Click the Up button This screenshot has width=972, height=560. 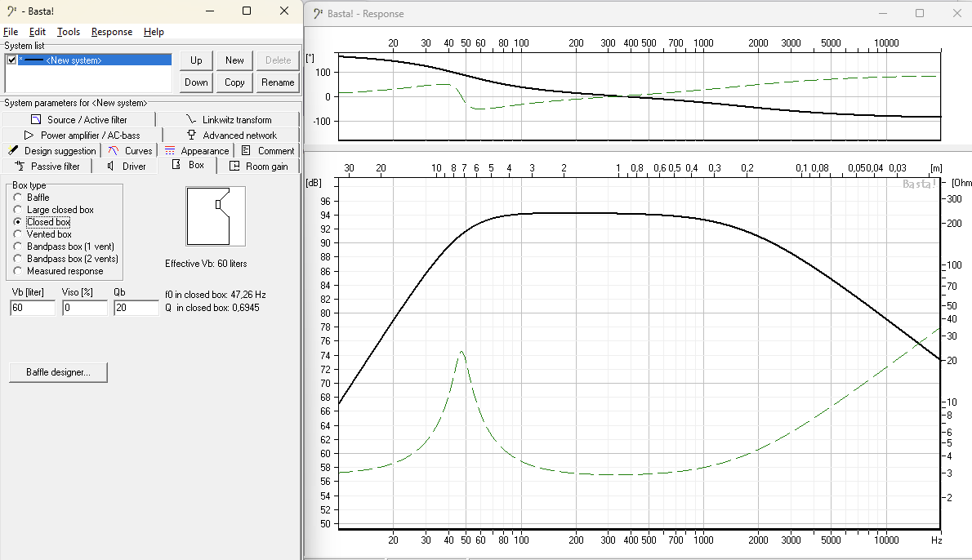pos(197,60)
